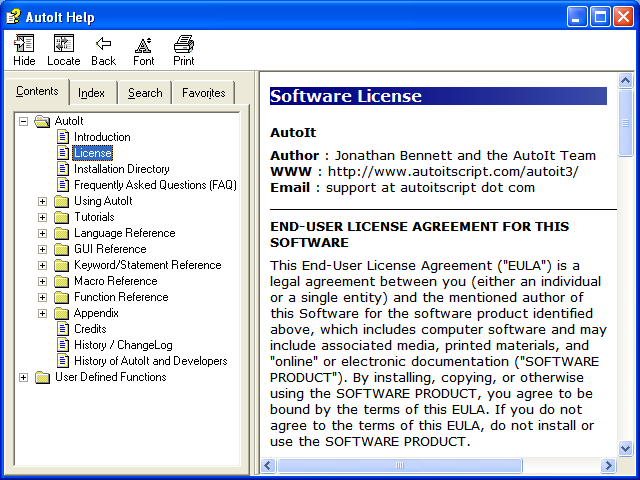The height and width of the screenshot is (480, 640).
Task: Collapse the AutoIt root tree node
Action: point(24,121)
